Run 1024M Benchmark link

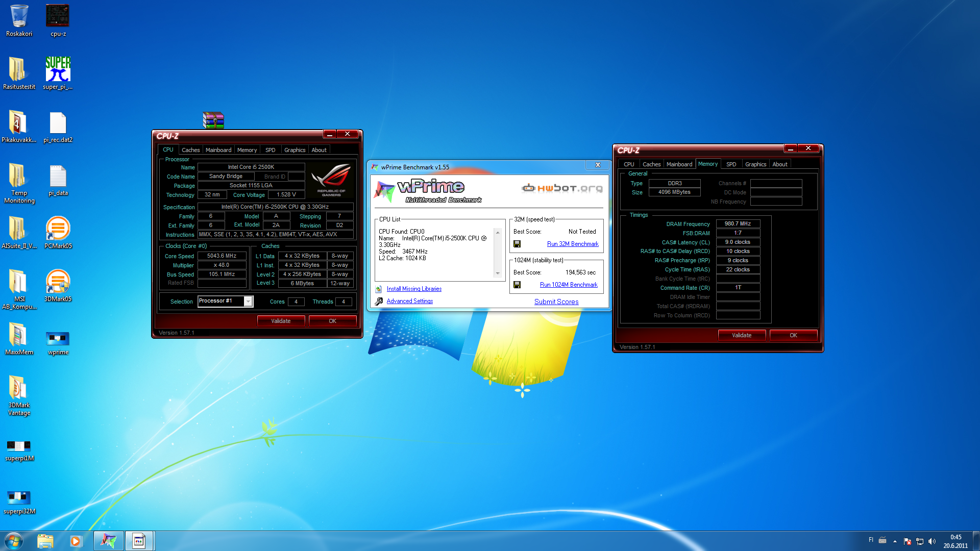(x=569, y=285)
